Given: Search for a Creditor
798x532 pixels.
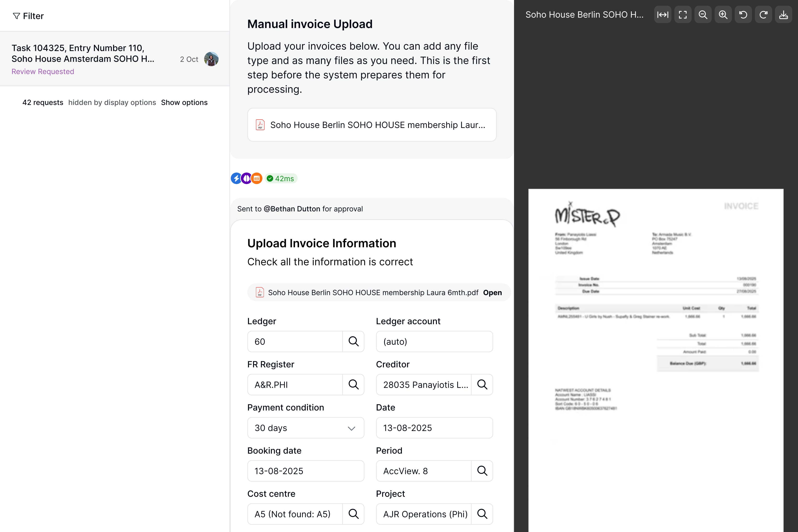Looking at the screenshot, I should (482, 384).
